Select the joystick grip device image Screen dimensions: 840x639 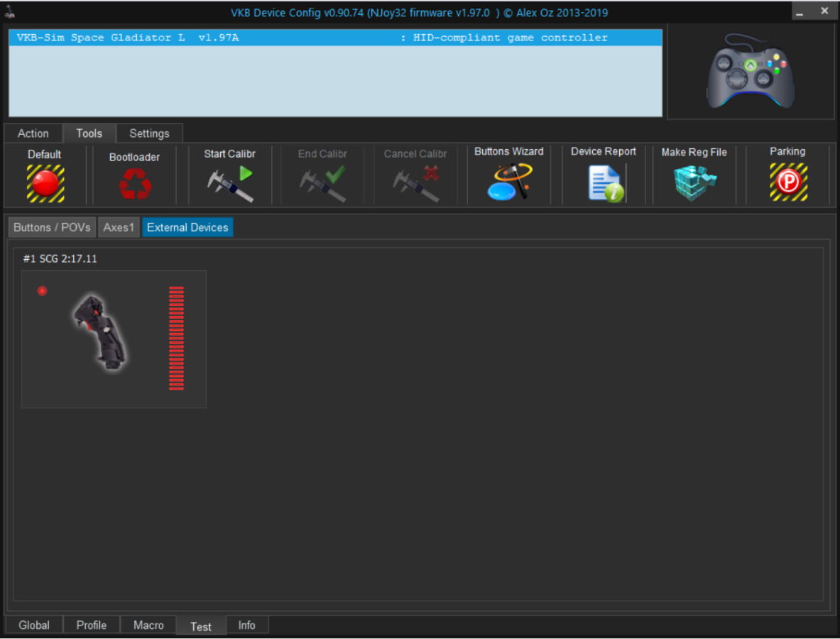pos(101,332)
